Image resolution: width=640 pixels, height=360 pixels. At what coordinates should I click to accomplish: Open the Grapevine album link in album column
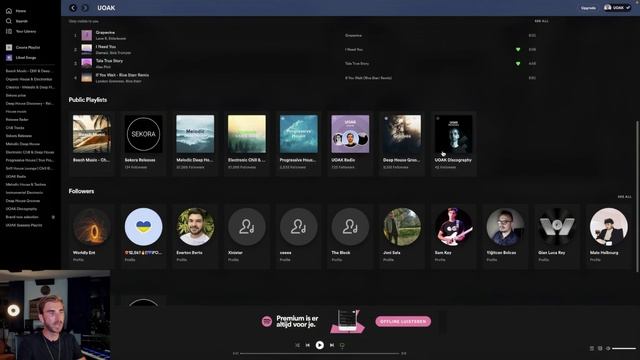point(353,36)
